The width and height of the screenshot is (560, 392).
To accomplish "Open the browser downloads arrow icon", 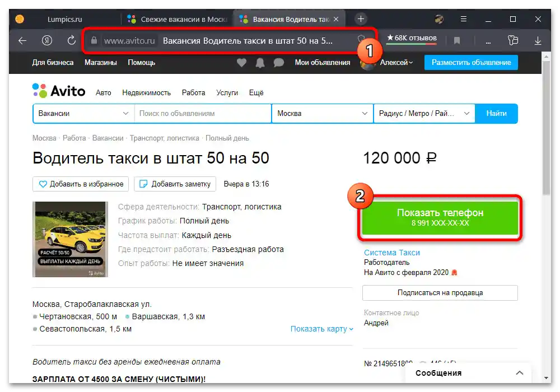I will tap(538, 41).
